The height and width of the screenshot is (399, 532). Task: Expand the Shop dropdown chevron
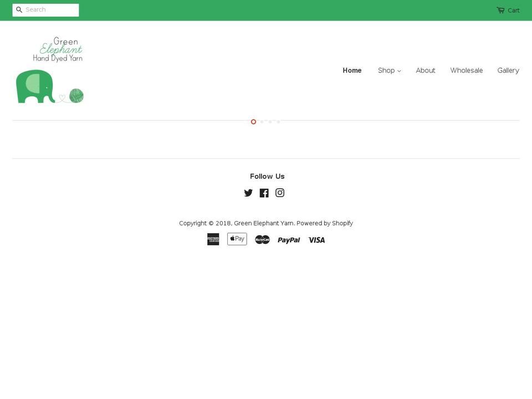[x=399, y=71]
